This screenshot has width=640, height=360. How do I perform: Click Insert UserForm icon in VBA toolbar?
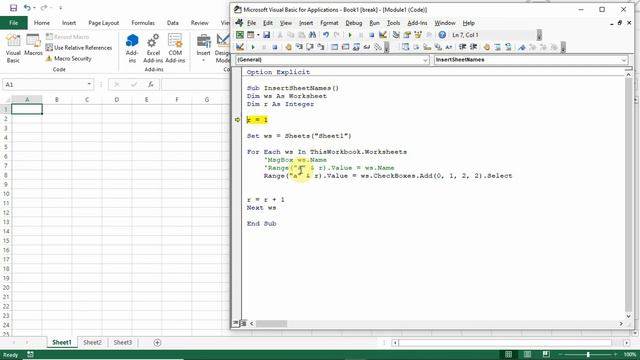[x=250, y=35]
